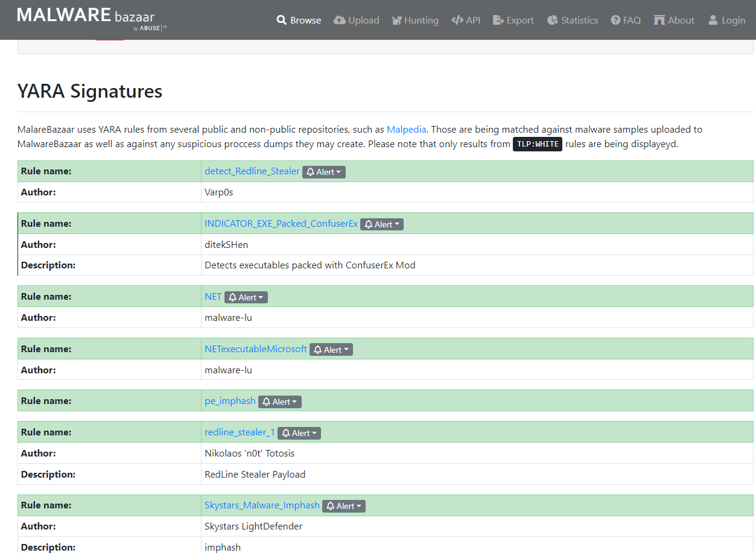Open Alert dropdown for Skystars_Malware_Imphash
The width and height of the screenshot is (756, 553).
point(344,506)
